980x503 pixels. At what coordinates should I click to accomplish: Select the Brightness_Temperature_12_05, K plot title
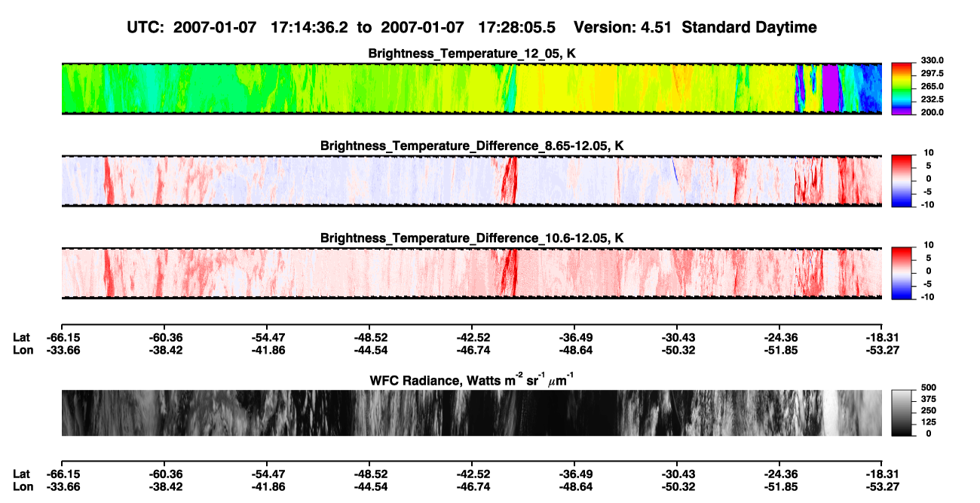click(472, 54)
